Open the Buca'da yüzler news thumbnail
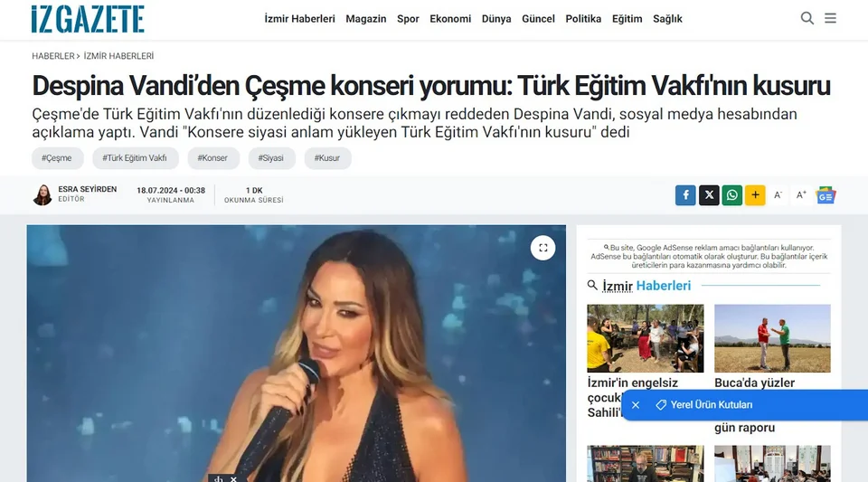Image resolution: width=868 pixels, height=482 pixels. (772, 338)
